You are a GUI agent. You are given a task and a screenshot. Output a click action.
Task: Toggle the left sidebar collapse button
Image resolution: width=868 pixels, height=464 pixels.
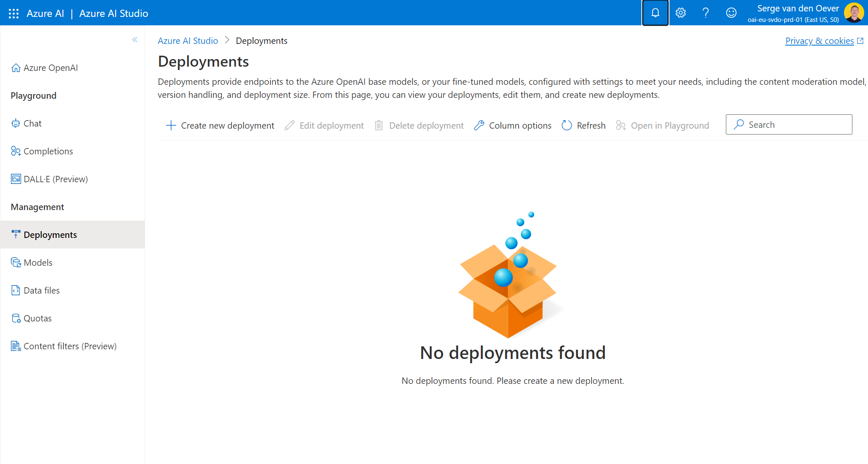click(x=135, y=40)
